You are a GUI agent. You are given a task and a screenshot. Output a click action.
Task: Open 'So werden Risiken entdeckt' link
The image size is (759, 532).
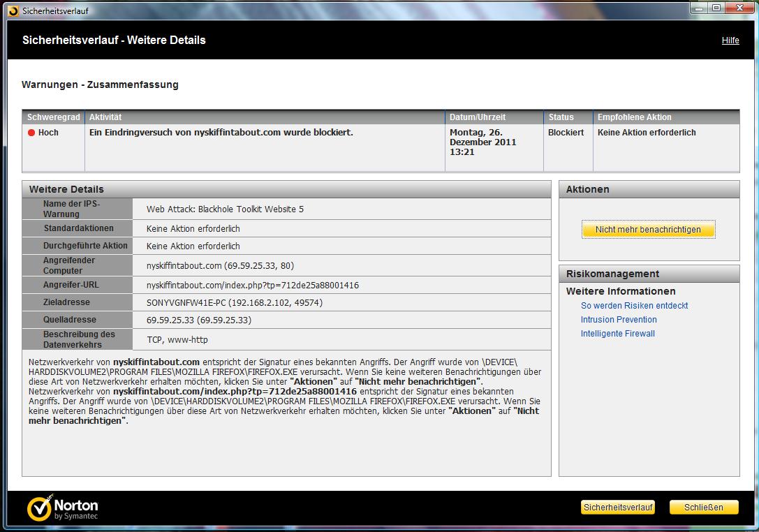pos(634,306)
